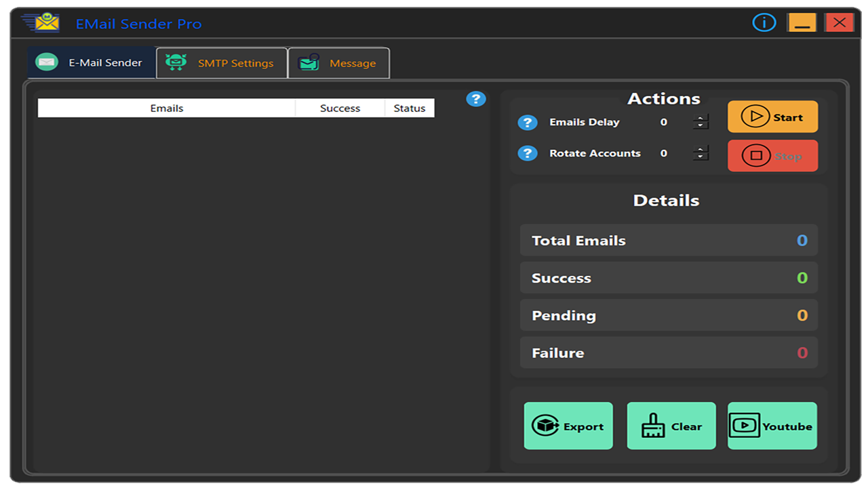Screen dimensions: 868x488
Task: Increase Emails Delay using the up arrow
Action: click(x=701, y=118)
